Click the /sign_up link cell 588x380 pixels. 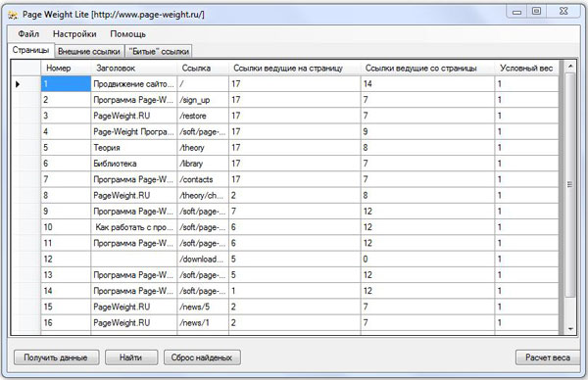[x=203, y=100]
